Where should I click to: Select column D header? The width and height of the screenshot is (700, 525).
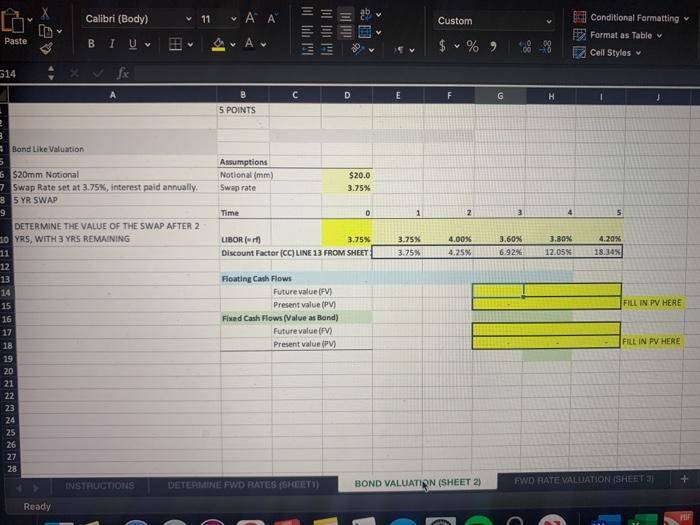(347, 95)
